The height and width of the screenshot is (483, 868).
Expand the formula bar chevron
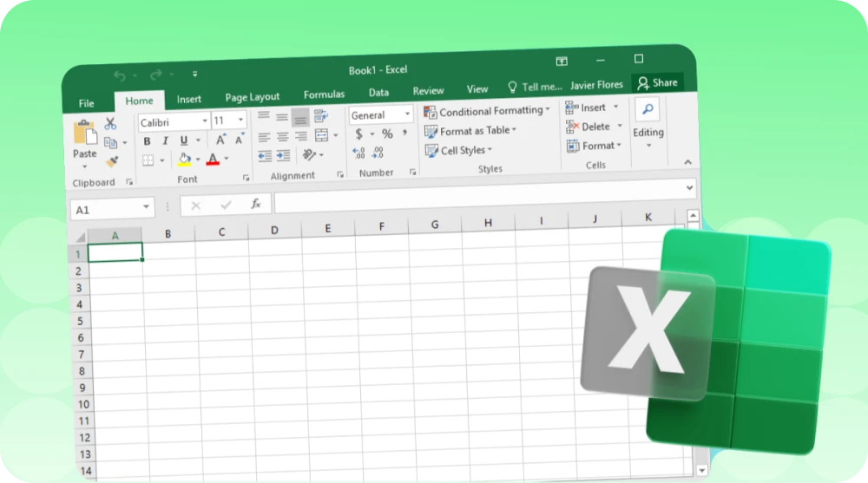pos(690,187)
